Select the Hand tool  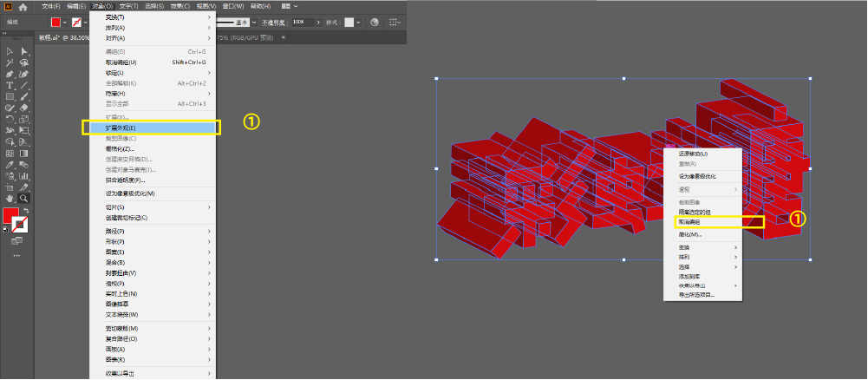click(x=10, y=198)
